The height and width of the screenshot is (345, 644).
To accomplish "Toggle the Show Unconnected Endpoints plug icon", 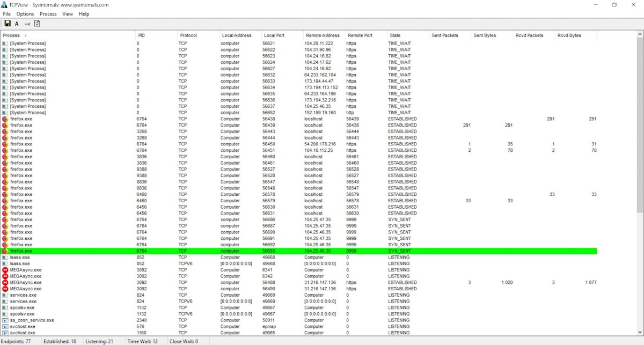I will coord(27,24).
